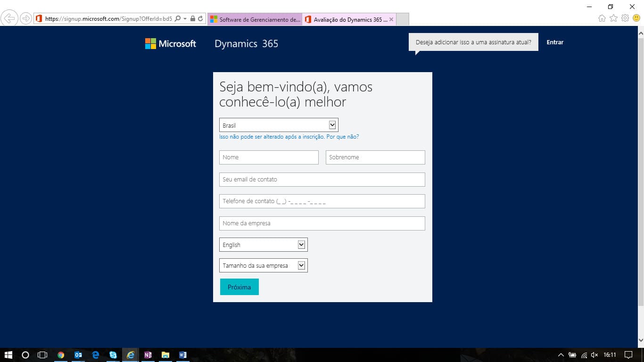The height and width of the screenshot is (362, 644).
Task: Click the refresh icon in address bar
Action: click(200, 19)
